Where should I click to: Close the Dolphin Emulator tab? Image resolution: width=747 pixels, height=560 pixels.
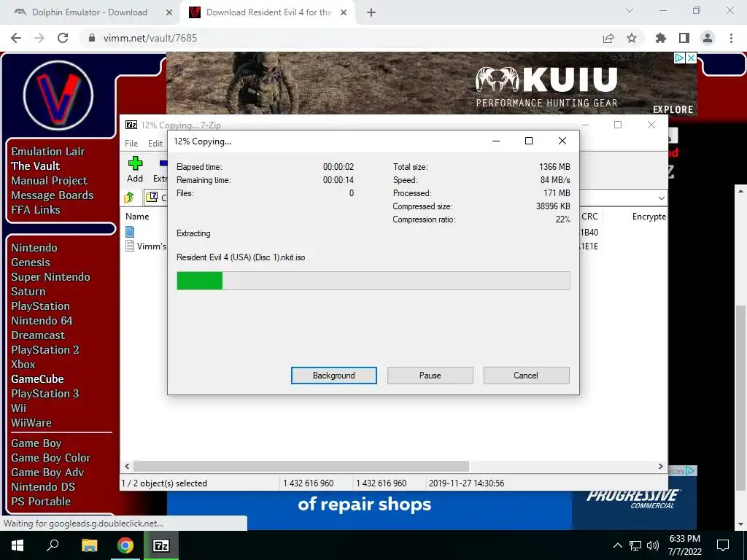(169, 12)
